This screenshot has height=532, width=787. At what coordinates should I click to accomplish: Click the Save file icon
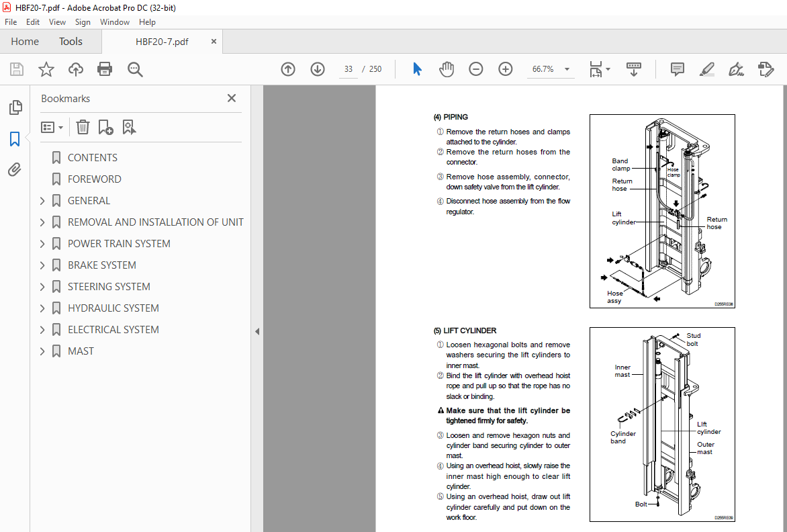tap(17, 69)
